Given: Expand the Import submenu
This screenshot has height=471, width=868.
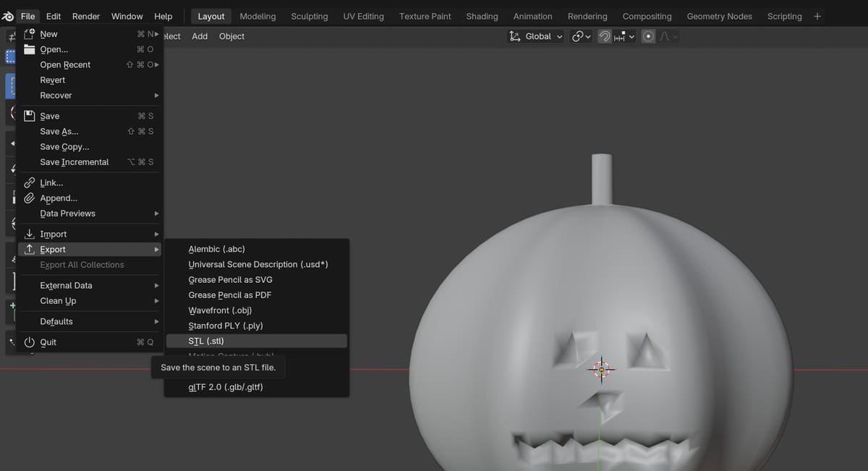Looking at the screenshot, I should pyautogui.click(x=90, y=234).
